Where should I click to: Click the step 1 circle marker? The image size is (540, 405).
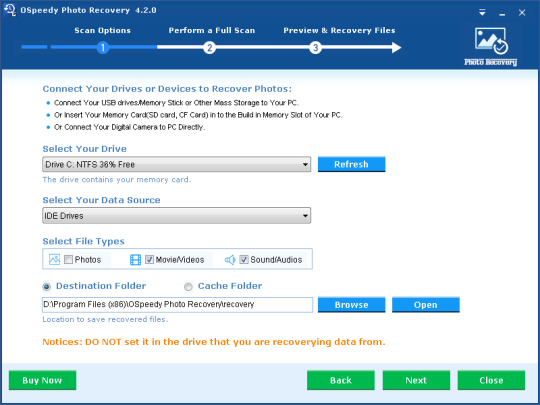tap(103, 47)
